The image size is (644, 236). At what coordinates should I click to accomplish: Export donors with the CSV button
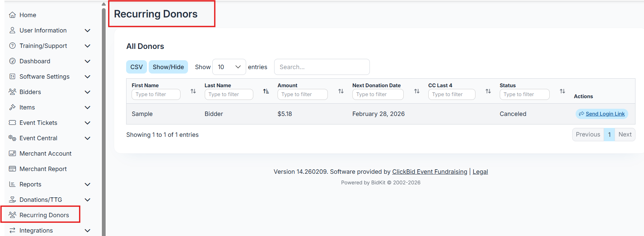pos(136,67)
